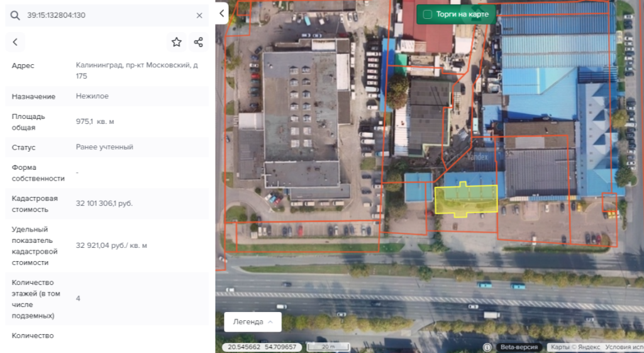Viewport: 644px width, 353px height.
Task: Expand the 'Легенда' panel
Action: (x=253, y=322)
